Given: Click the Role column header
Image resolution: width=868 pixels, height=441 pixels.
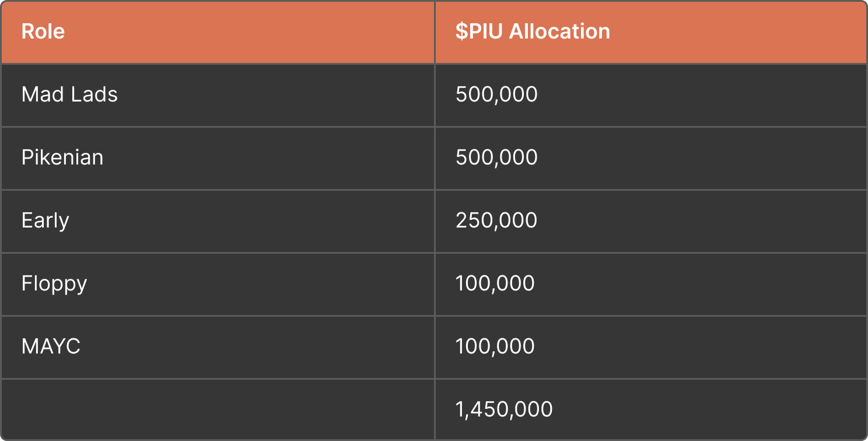Looking at the screenshot, I should point(218,32).
